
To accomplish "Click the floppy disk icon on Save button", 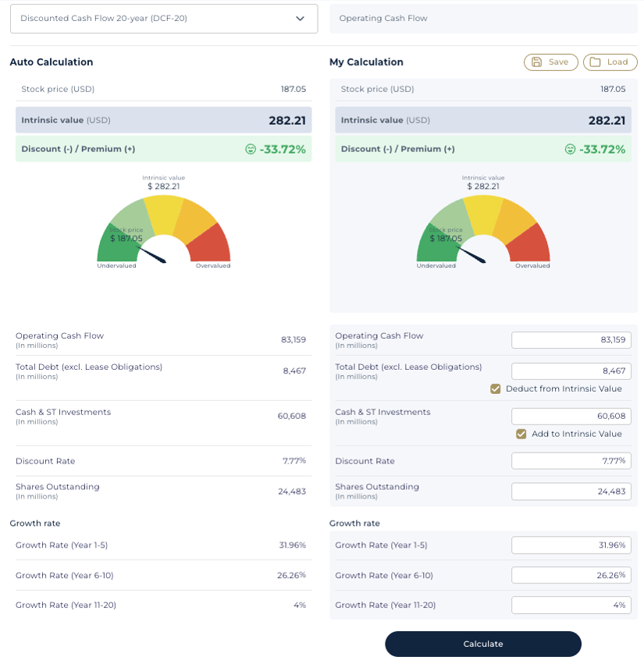I will (x=539, y=62).
